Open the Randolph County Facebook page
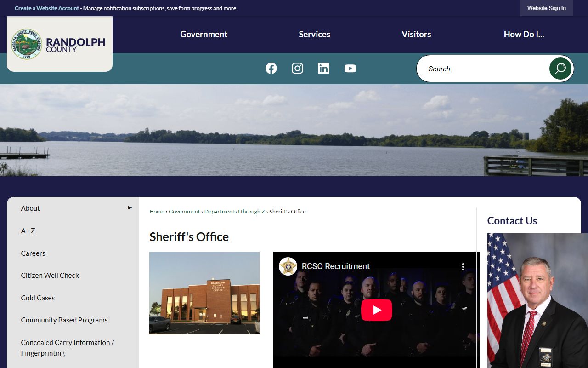 (271, 69)
